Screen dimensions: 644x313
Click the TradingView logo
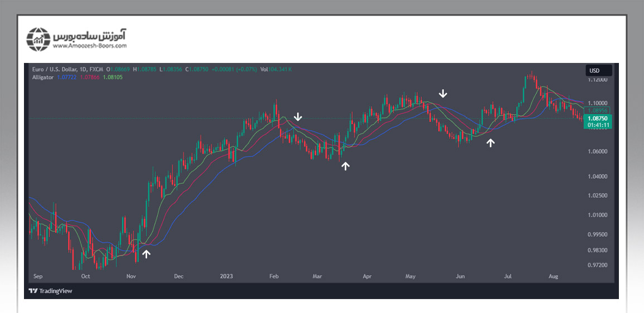pos(50,291)
